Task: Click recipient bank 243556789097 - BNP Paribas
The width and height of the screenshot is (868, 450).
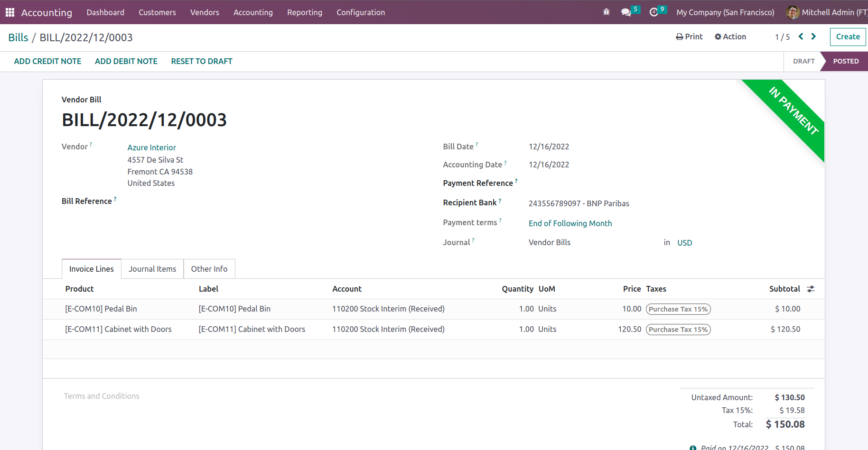Action: (x=579, y=203)
